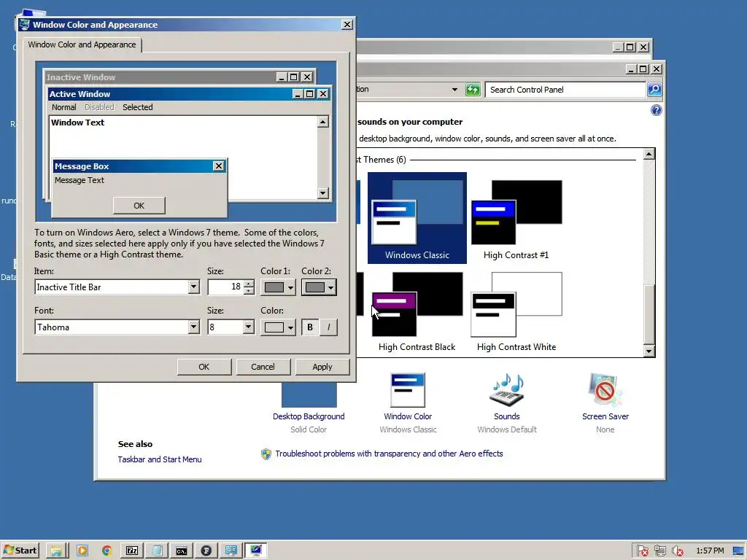
Task: Click the Message Box title bar preview
Action: tap(133, 166)
